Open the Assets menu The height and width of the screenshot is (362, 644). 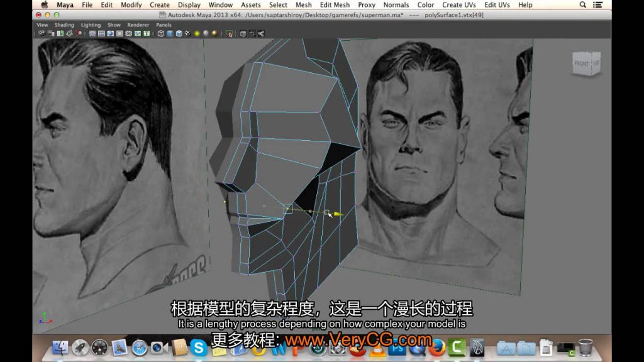[250, 5]
